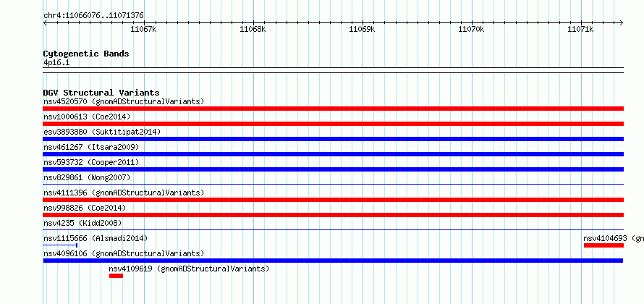
Task: Click the DGV Structural Variants track title
Action: tap(101, 93)
